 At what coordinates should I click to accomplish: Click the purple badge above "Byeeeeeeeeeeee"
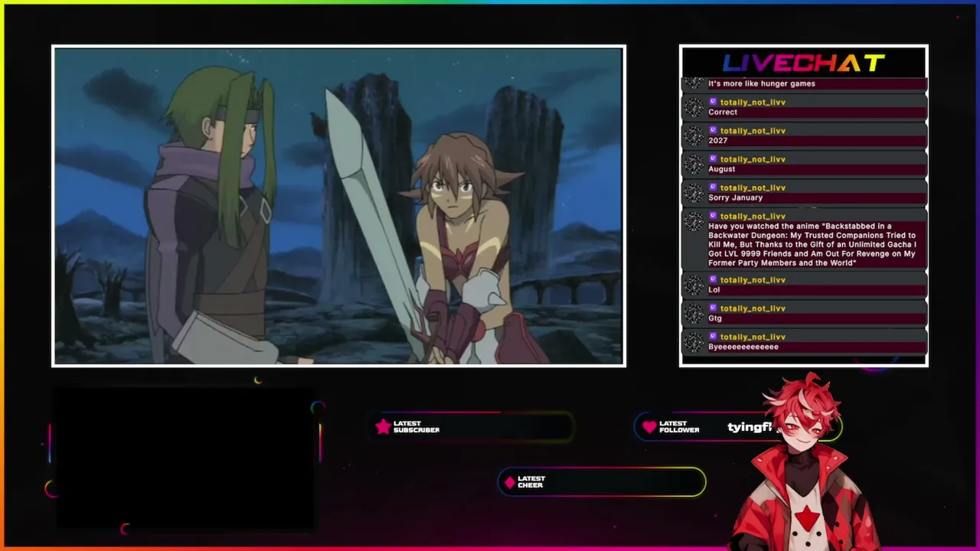tap(713, 336)
